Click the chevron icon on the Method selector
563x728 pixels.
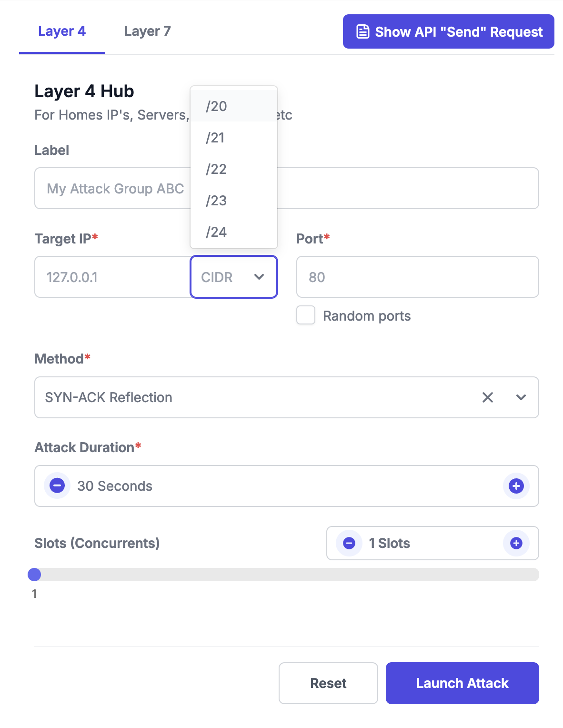coord(521,397)
